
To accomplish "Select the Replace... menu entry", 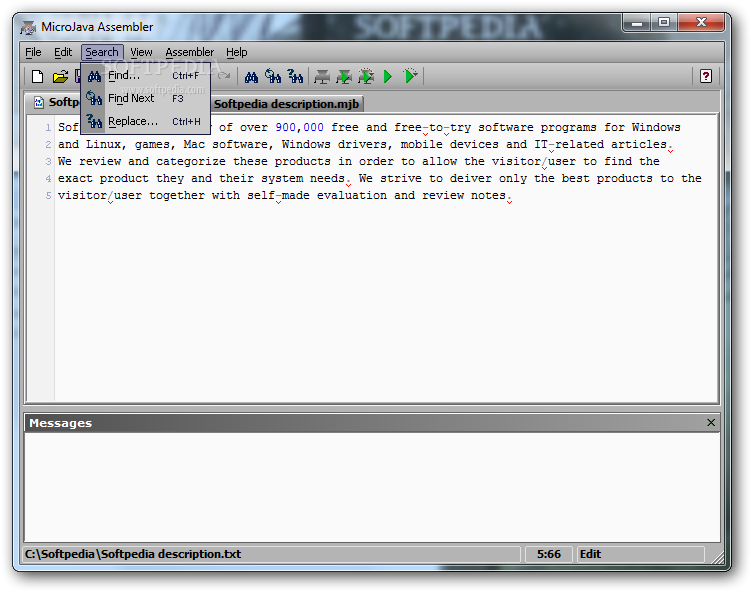I will 146,121.
